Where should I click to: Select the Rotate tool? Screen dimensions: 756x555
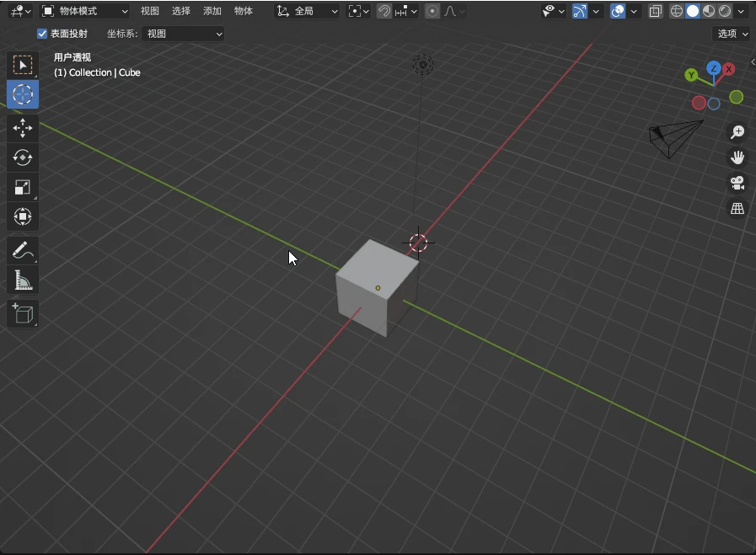pos(22,157)
